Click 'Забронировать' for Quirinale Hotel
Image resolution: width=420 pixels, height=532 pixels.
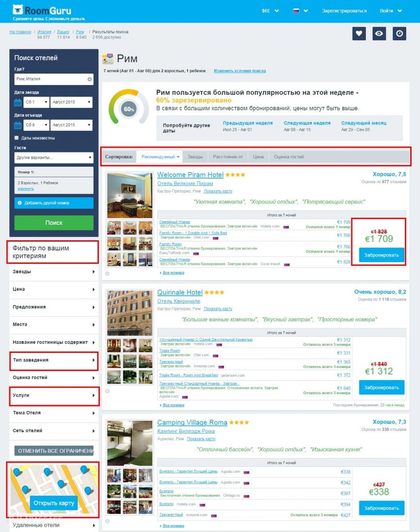coord(381,387)
